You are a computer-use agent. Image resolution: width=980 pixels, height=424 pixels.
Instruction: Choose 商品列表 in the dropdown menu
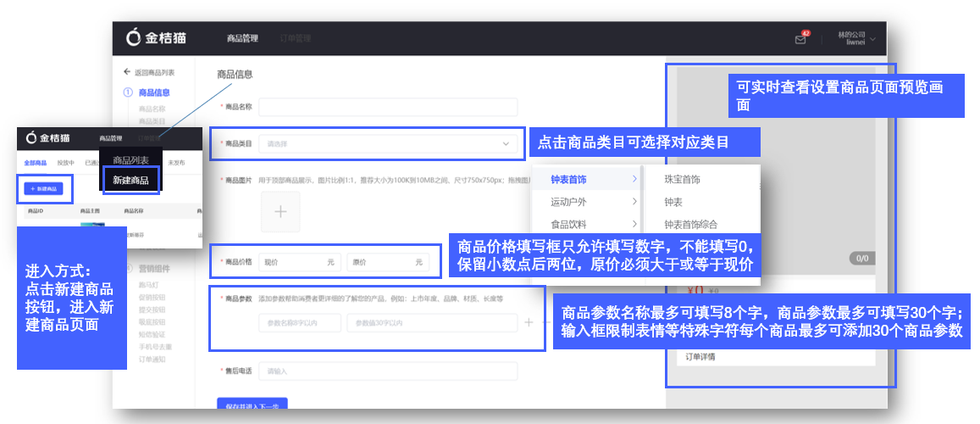tap(130, 160)
